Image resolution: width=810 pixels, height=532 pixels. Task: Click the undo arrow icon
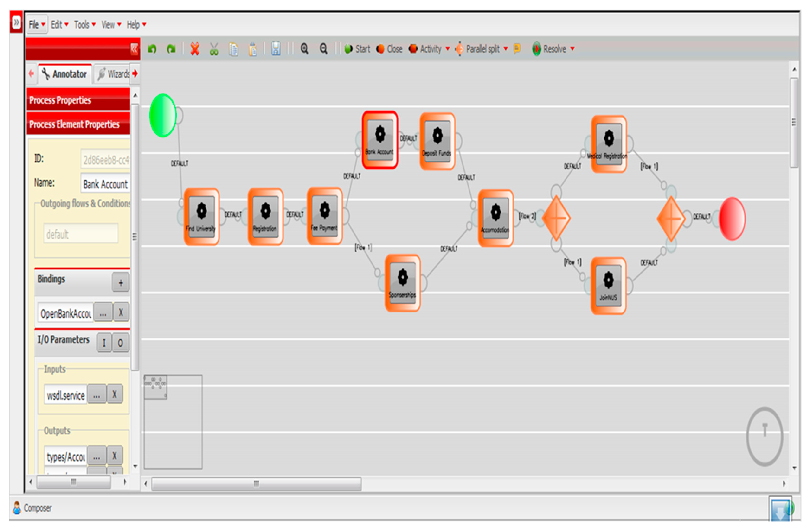tap(152, 49)
